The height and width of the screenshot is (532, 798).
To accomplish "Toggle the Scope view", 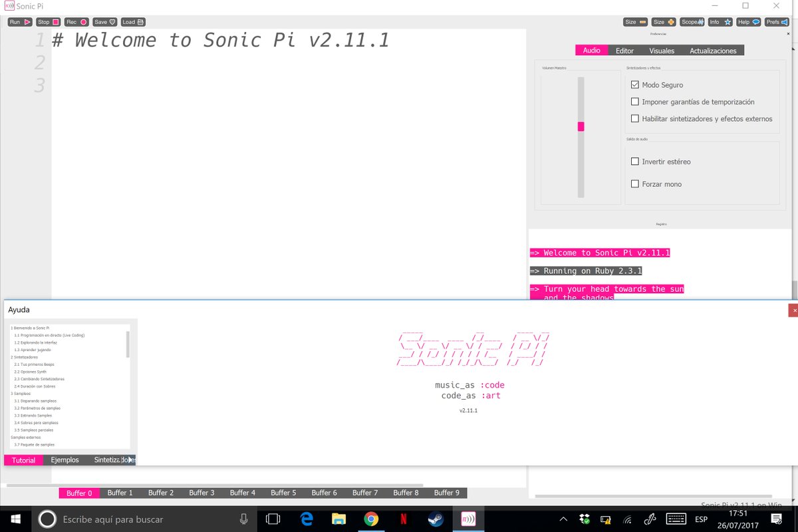I will coord(692,22).
